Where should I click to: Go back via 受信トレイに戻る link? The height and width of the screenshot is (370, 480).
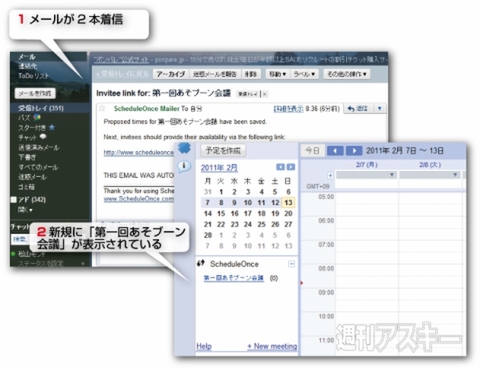[122, 74]
